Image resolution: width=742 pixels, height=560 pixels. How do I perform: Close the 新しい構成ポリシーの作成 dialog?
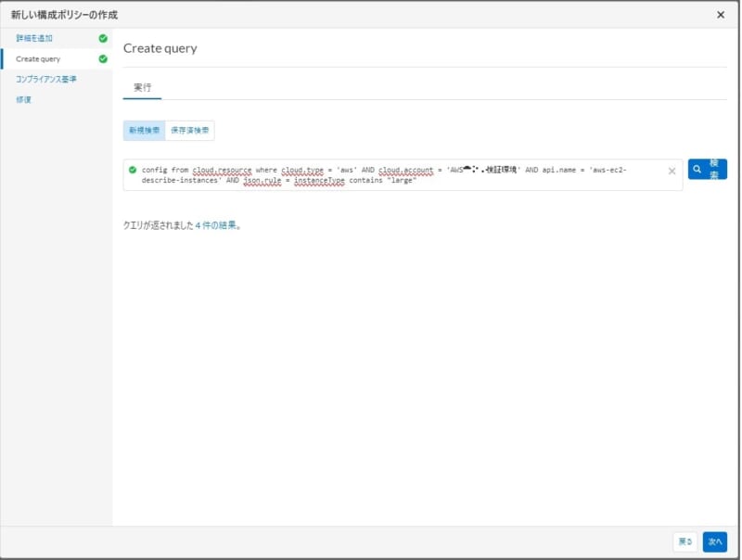722,14
